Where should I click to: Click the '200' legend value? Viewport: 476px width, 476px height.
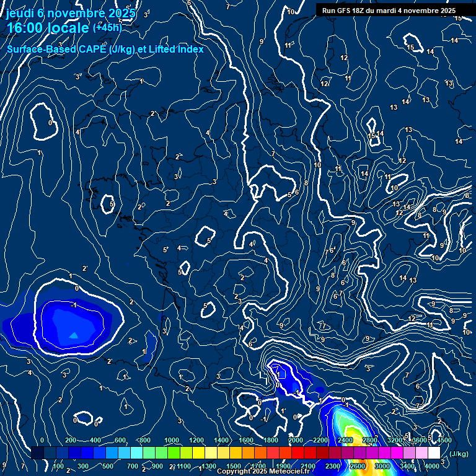pos(71,440)
